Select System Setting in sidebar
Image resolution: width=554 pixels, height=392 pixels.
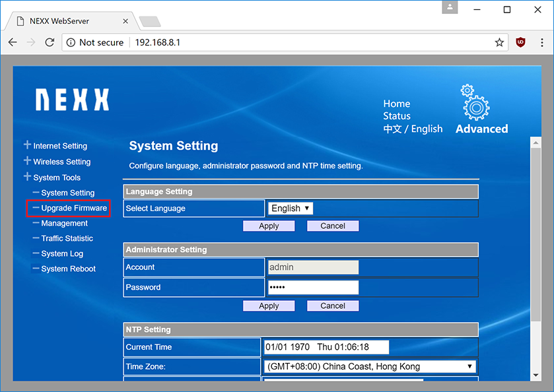pyautogui.click(x=68, y=193)
